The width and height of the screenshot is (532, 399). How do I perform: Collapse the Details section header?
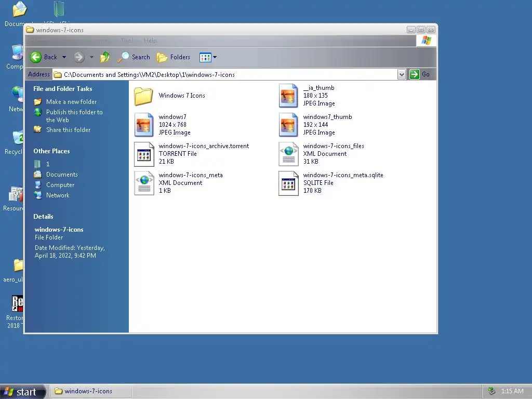click(43, 217)
